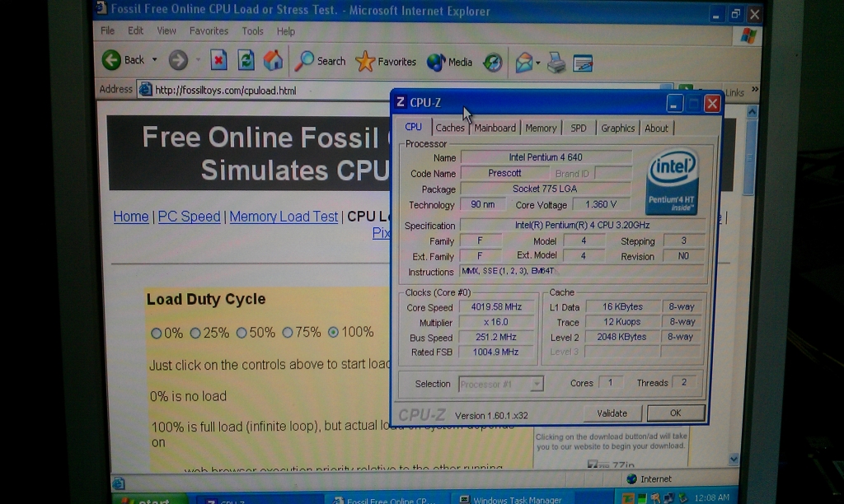Switch to Graphics tab in CPU-Z

point(618,128)
